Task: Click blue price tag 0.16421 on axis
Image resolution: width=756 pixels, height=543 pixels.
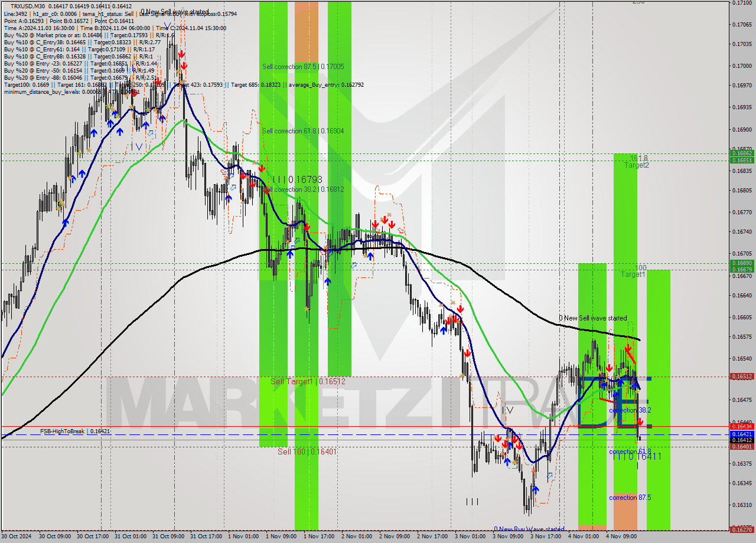Action: point(742,434)
